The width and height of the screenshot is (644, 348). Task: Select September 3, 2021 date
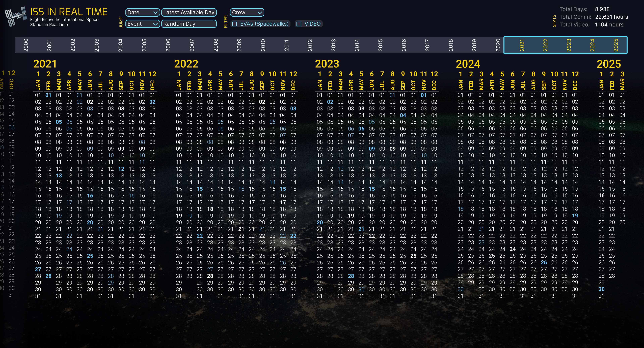tap(121, 109)
